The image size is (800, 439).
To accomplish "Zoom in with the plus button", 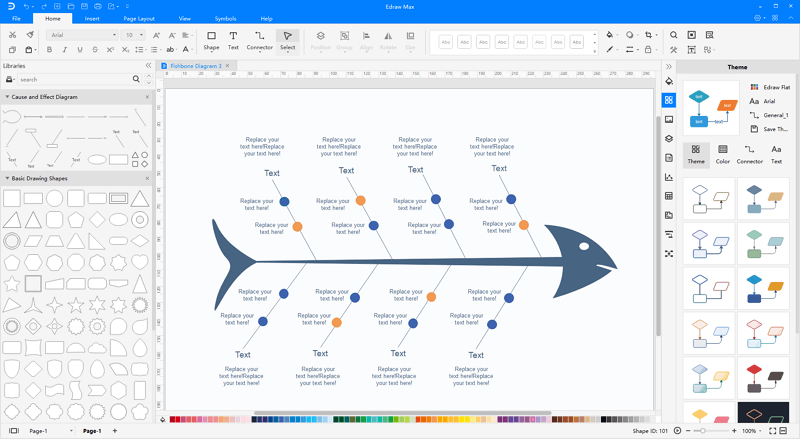I will tap(734, 431).
